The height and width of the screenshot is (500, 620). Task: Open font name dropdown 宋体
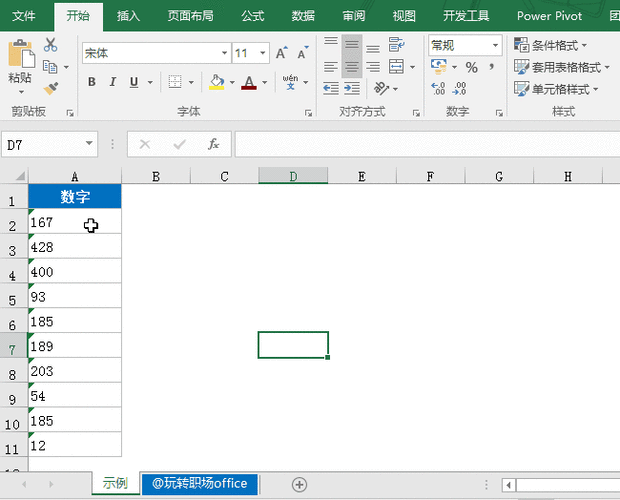pos(224,53)
